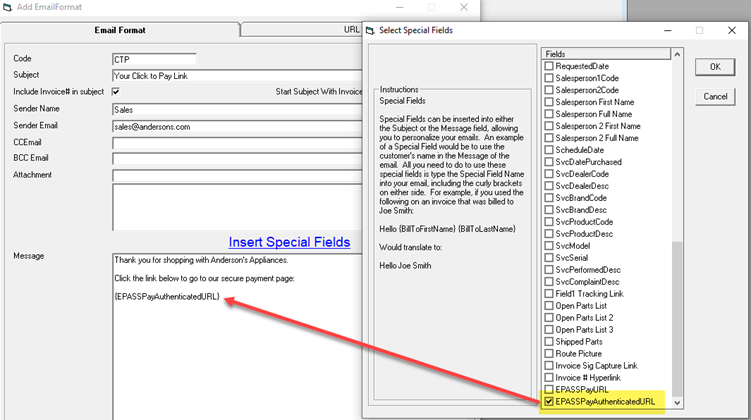This screenshot has height=420, width=751.
Task: Click the Code input field
Action: point(154,59)
